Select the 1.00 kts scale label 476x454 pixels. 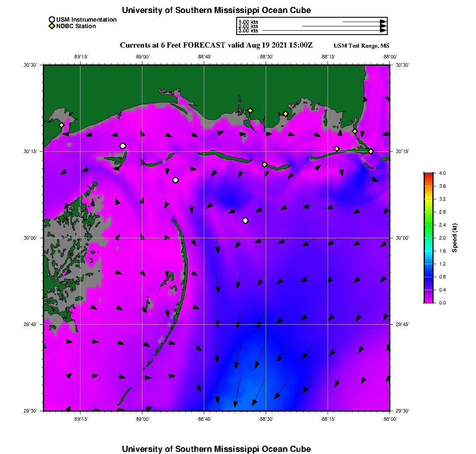(248, 22)
